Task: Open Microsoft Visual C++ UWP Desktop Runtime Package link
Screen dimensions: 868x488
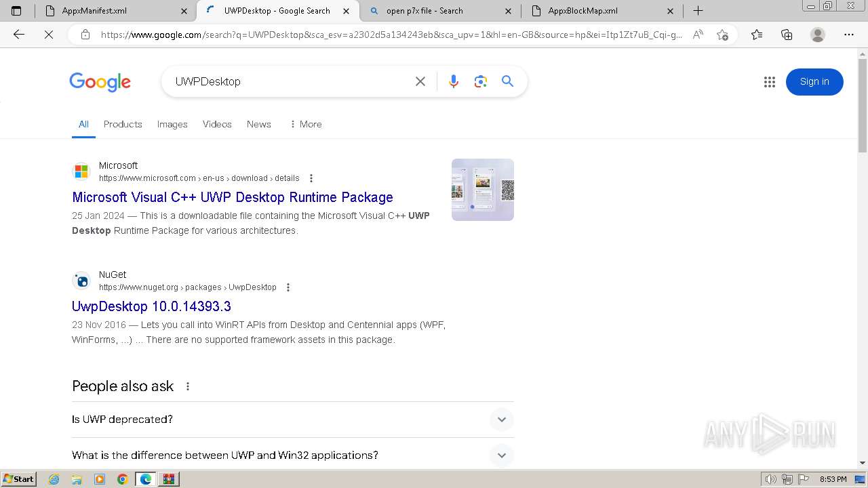Action: tap(233, 197)
